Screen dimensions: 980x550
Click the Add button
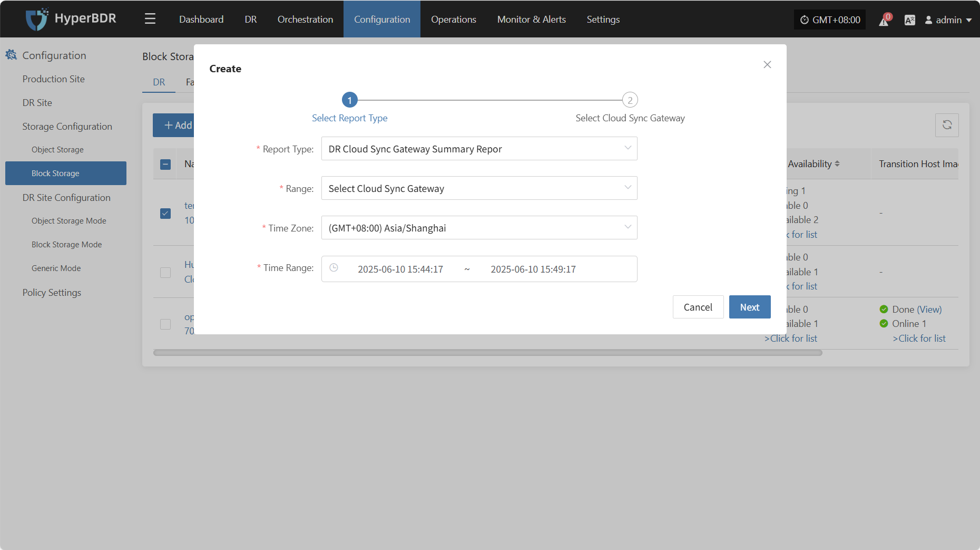[174, 125]
